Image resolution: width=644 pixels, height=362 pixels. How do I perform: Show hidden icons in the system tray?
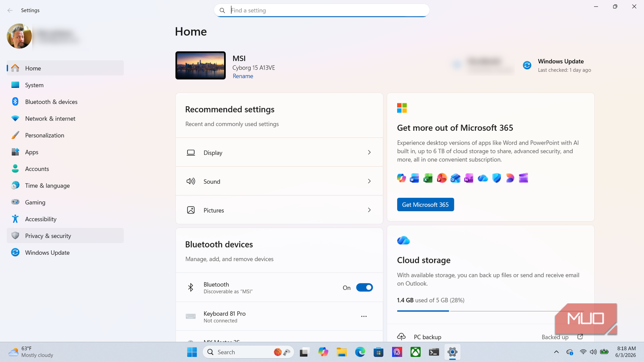click(556, 352)
